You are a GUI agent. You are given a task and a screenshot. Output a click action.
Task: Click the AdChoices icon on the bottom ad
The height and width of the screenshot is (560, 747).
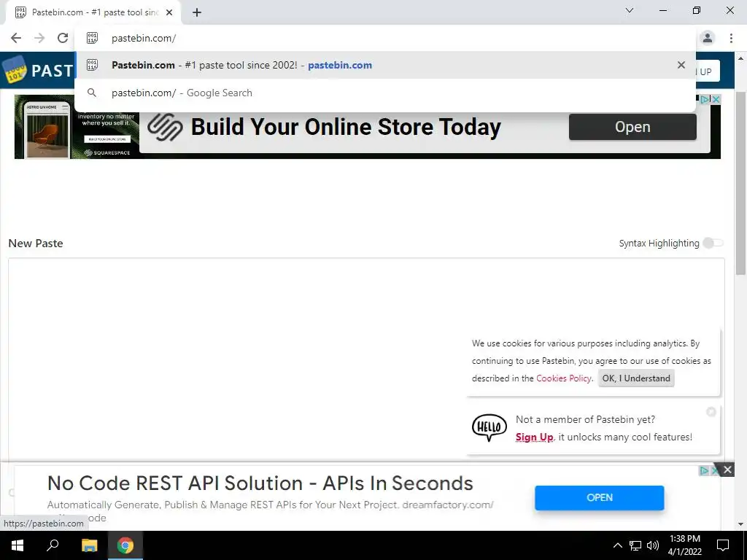(704, 470)
